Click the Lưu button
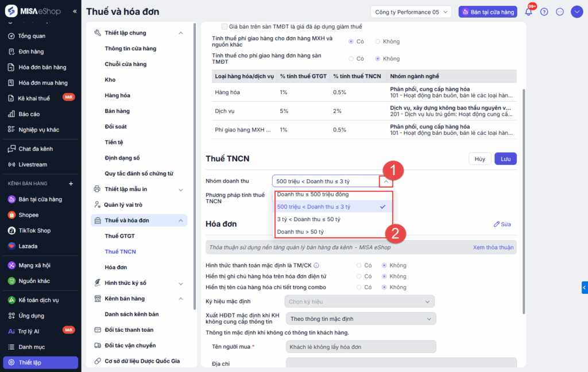The height and width of the screenshot is (372, 588). [505, 159]
